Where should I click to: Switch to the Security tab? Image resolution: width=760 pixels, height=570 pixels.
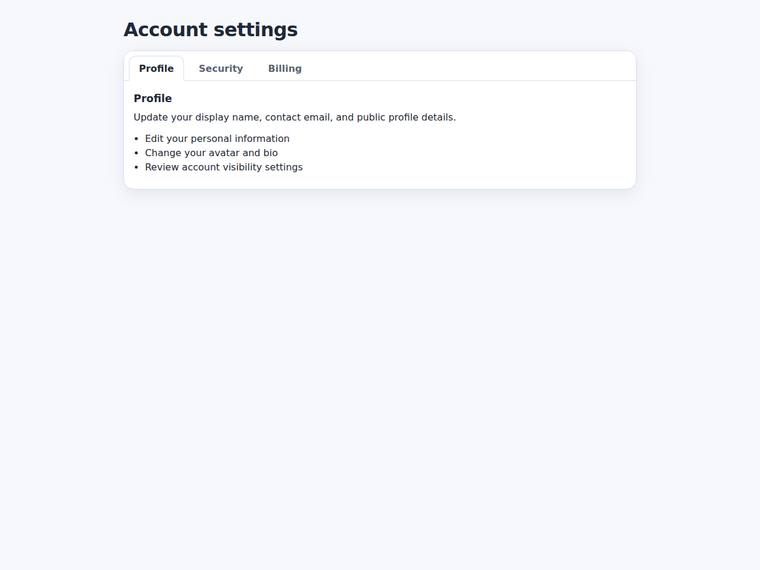221,68
